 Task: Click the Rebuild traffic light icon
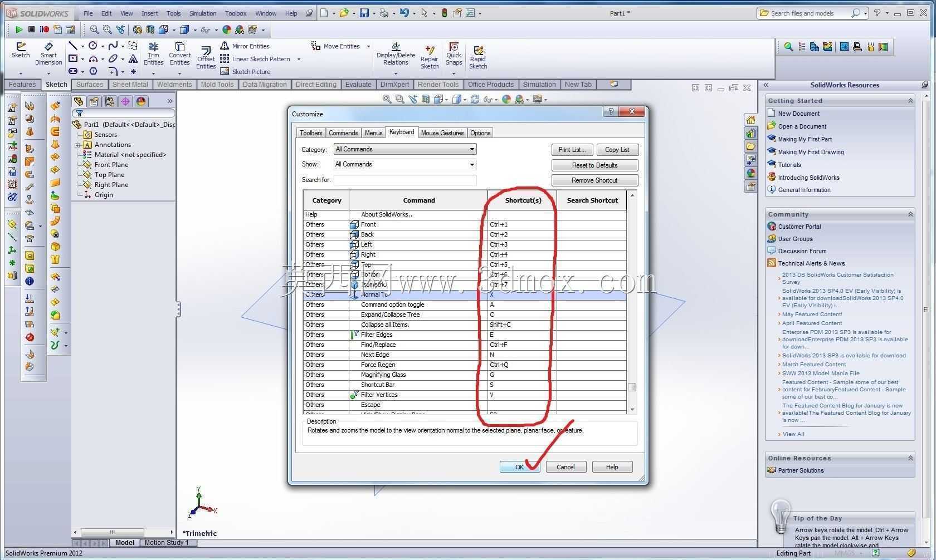[444, 13]
